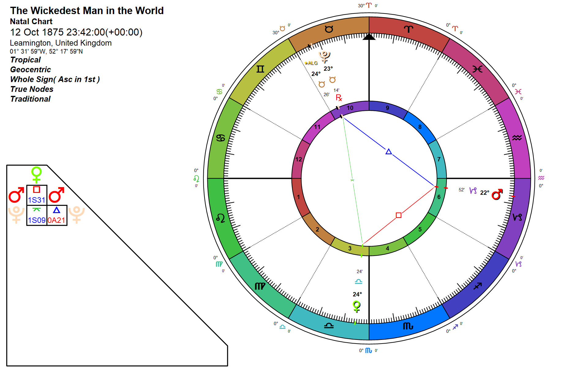Image resolution: width=588 pixels, height=376 pixels.
Task: Click the left Mars glyph beside aspect grid
Action: (x=17, y=195)
